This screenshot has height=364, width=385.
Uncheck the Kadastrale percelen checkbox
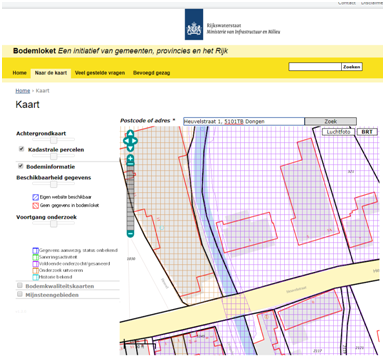(21, 149)
